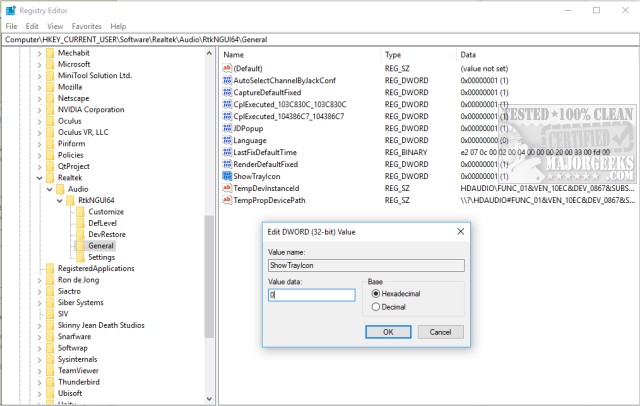The width and height of the screenshot is (640, 406).
Task: Select the Decimal base radio button
Action: coord(376,307)
